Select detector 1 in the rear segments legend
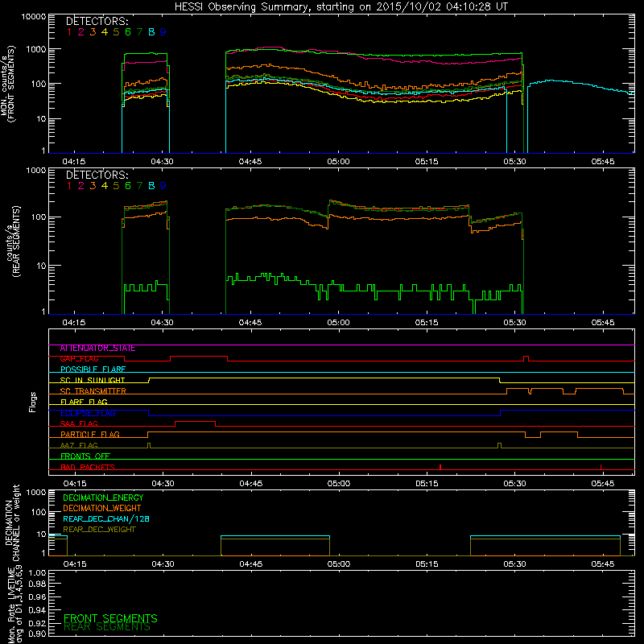Viewport: 644px width, 644px height. coord(69,186)
